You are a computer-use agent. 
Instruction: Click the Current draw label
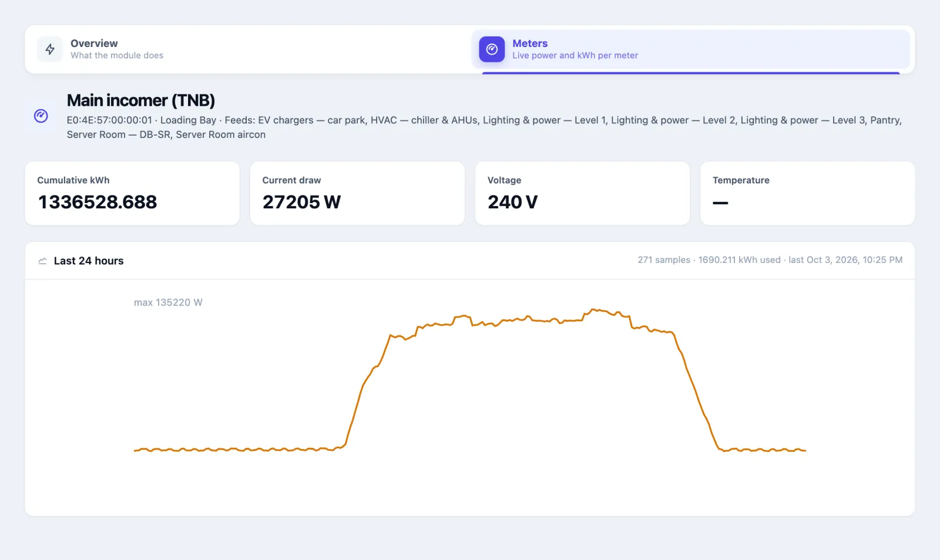click(291, 180)
